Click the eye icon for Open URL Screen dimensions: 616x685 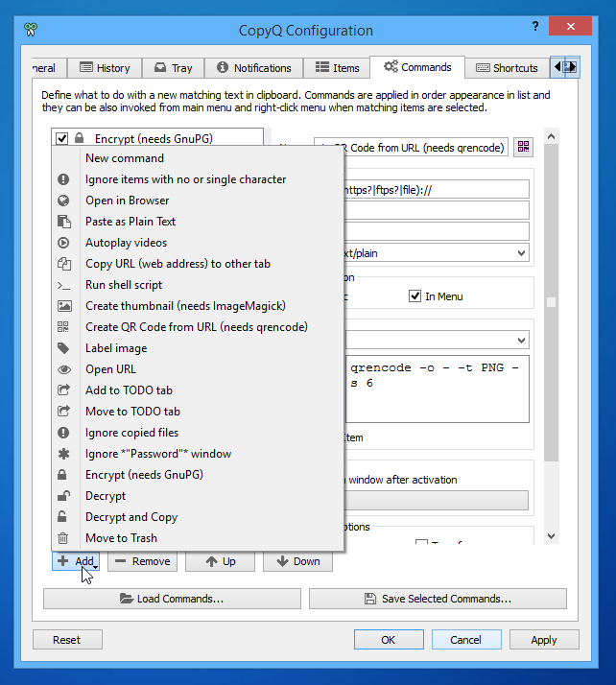63,369
